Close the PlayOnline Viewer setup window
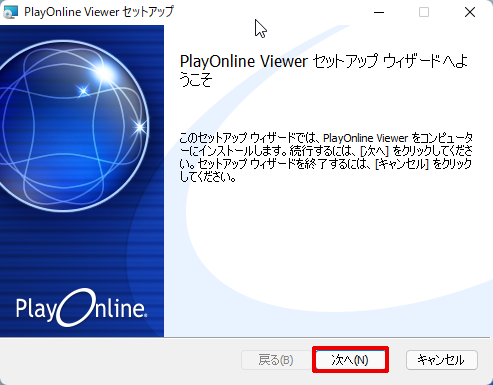 click(470, 12)
